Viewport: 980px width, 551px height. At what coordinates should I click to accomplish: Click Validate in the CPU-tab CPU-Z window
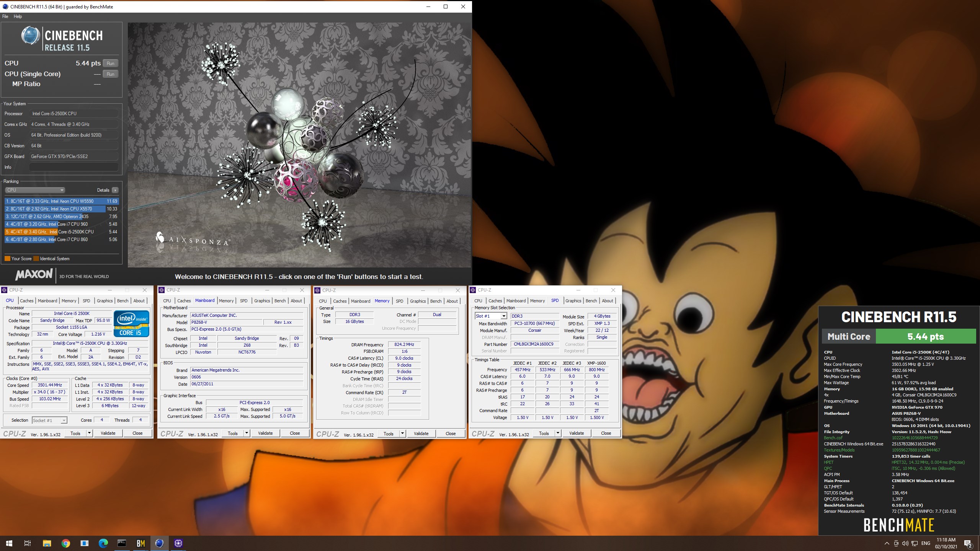click(108, 433)
